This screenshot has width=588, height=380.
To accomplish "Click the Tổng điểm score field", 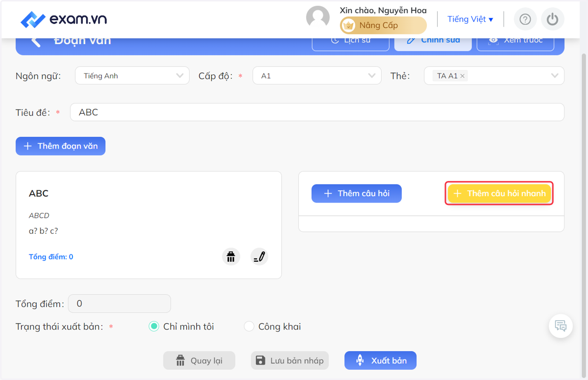I will pos(119,304).
